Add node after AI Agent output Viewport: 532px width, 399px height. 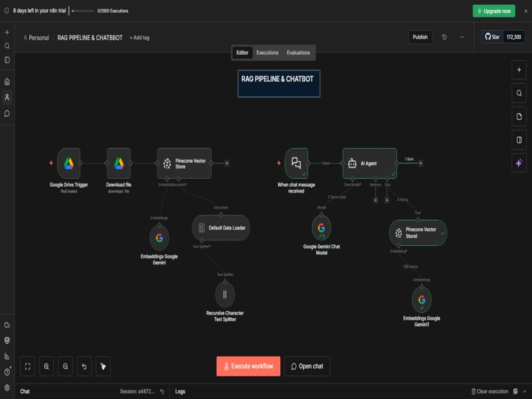point(420,163)
